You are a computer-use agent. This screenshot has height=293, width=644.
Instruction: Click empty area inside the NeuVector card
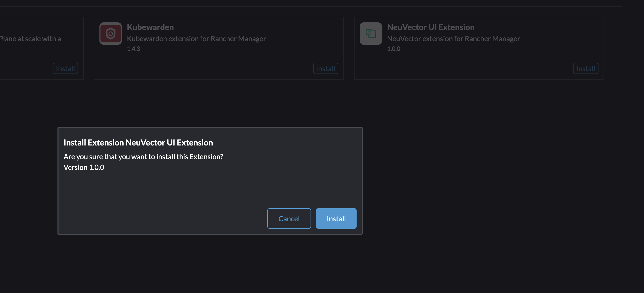(x=463, y=65)
